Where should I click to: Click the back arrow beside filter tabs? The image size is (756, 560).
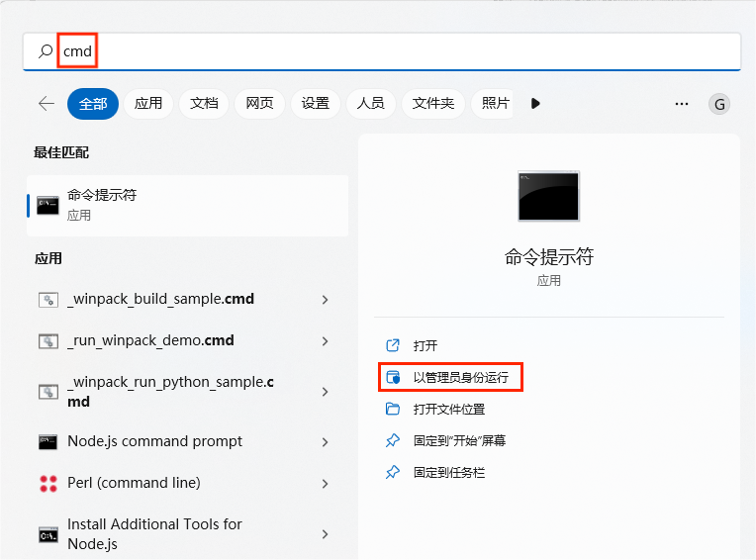pos(46,104)
